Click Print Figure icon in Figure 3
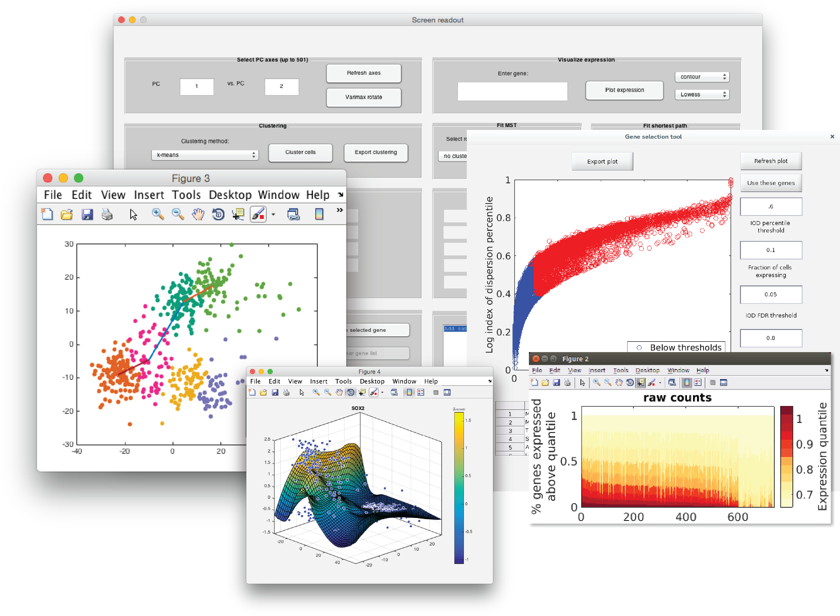 pyautogui.click(x=107, y=214)
